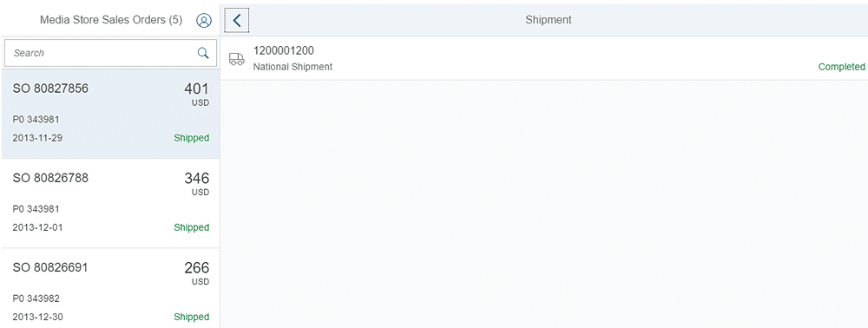
Task: Select sales order SO 80827856
Action: (110, 114)
